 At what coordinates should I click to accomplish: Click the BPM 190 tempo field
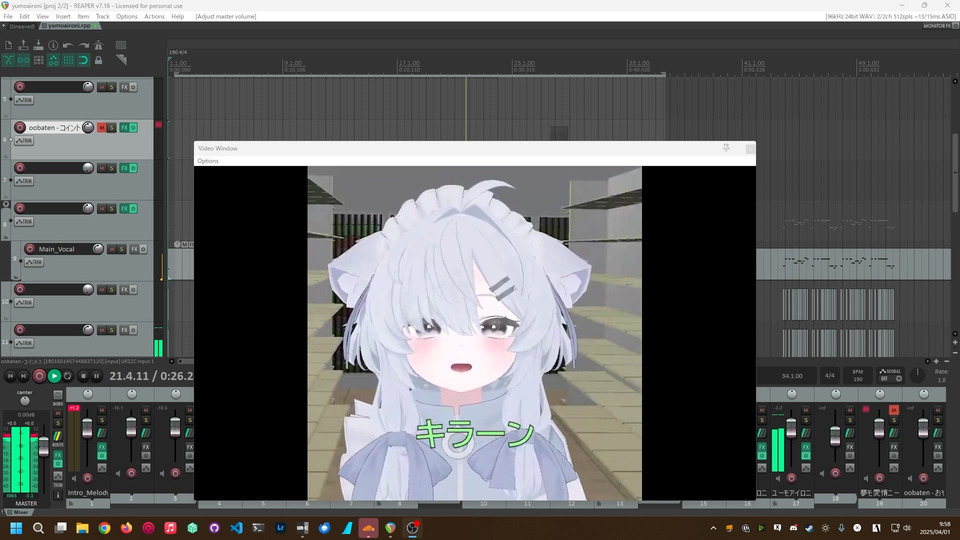point(858,375)
